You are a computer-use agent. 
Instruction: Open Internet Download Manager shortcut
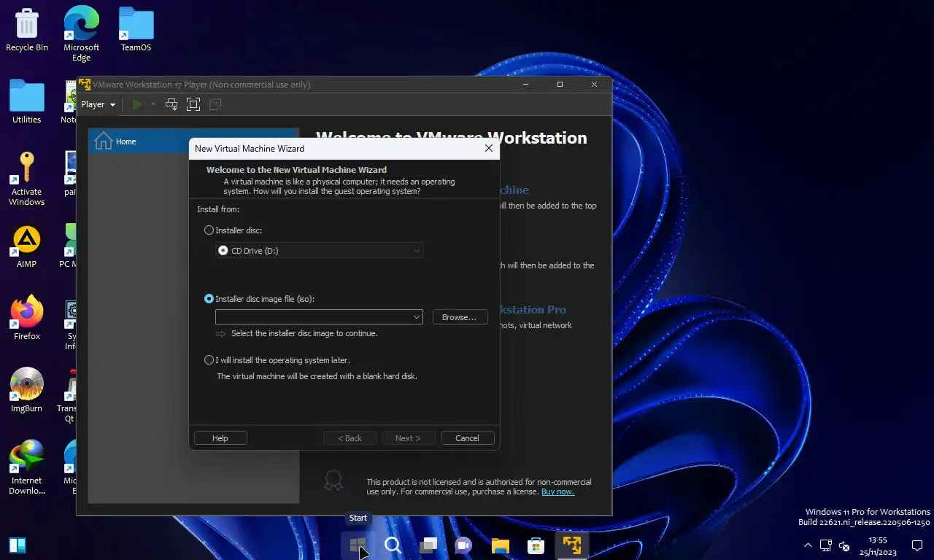click(x=27, y=467)
